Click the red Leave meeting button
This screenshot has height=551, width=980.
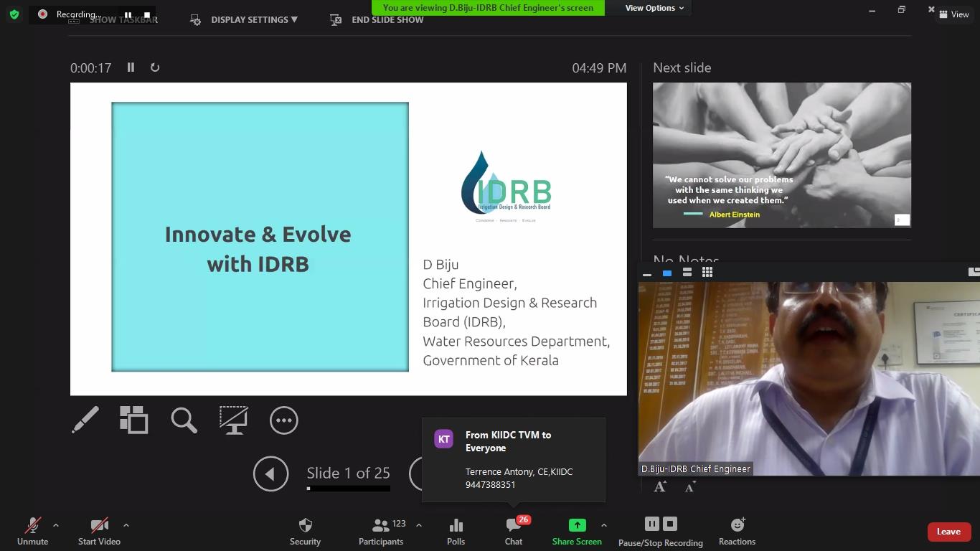click(x=948, y=532)
